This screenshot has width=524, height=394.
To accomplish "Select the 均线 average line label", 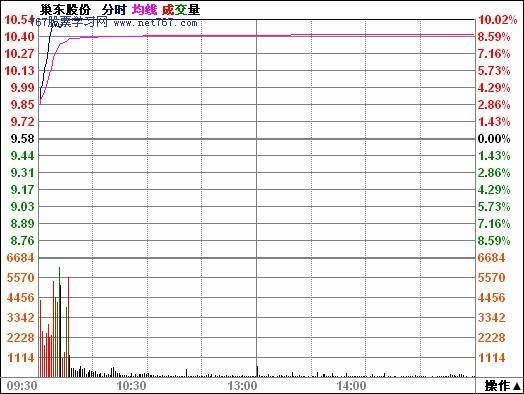I will pyautogui.click(x=144, y=10).
